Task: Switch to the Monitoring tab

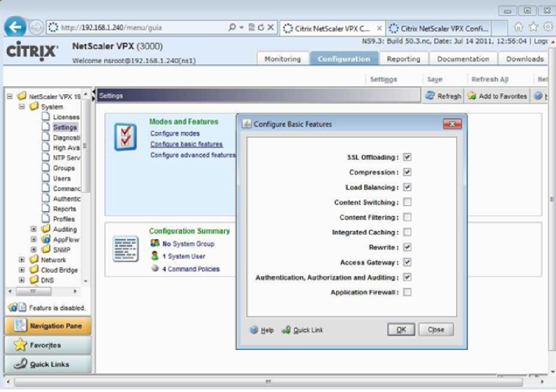Action: point(282,59)
